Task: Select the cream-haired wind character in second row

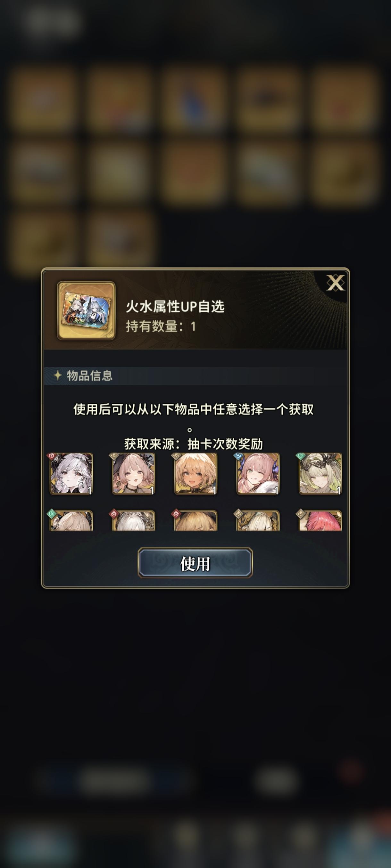Action: 71,521
